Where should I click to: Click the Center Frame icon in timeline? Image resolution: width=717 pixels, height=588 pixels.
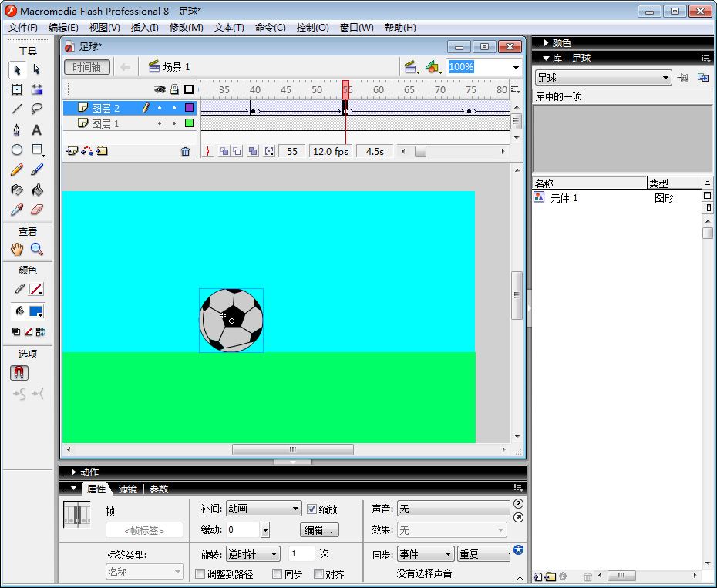[x=208, y=151]
